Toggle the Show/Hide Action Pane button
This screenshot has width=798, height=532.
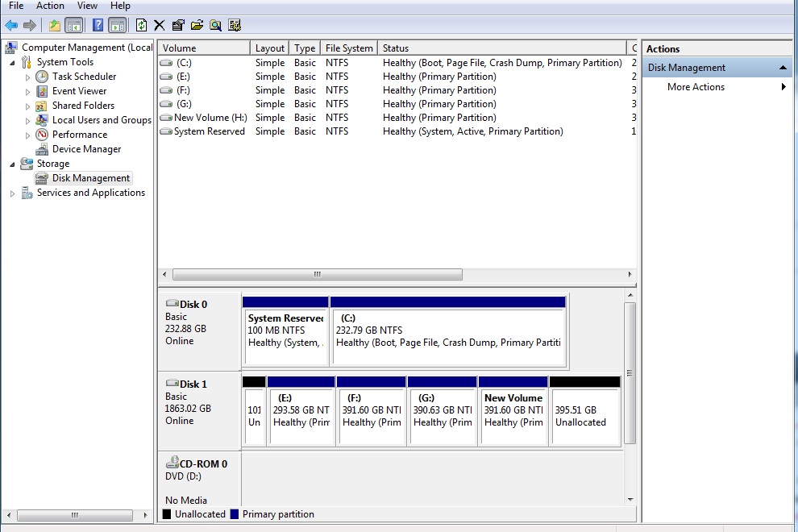(x=117, y=25)
